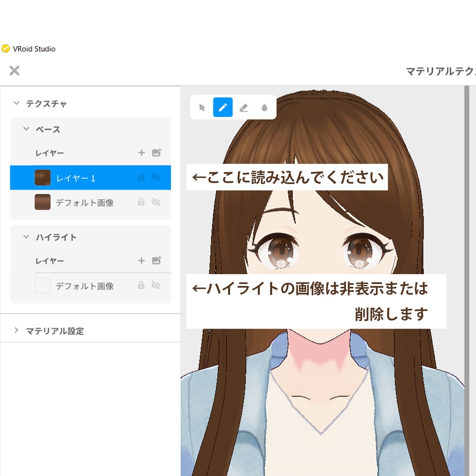Toggle visibility of ベース デフォルト画像
This screenshot has height=476, width=476.
[156, 202]
